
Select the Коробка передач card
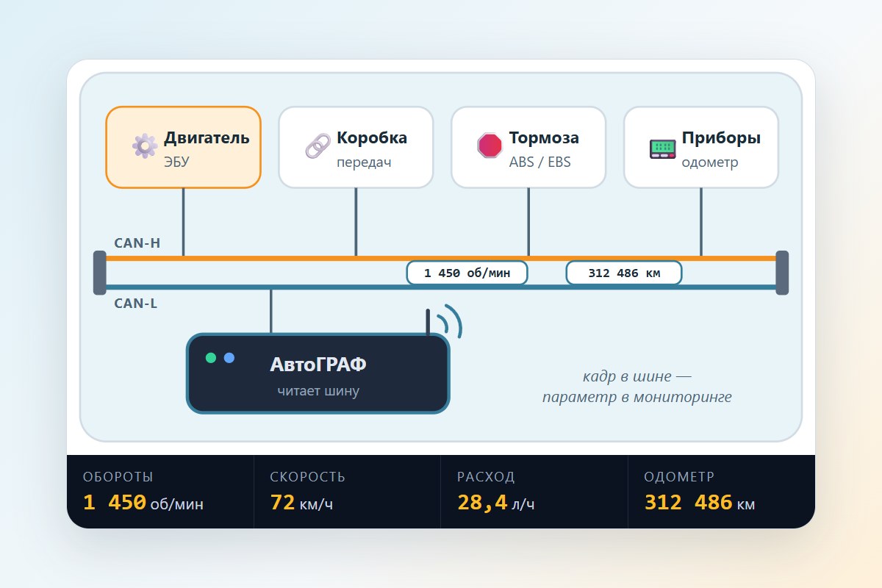coord(356,147)
